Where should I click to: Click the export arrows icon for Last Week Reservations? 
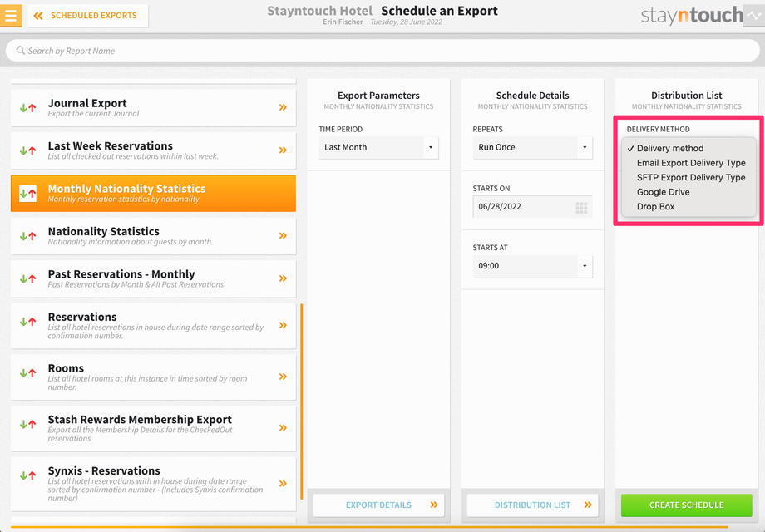(27, 150)
